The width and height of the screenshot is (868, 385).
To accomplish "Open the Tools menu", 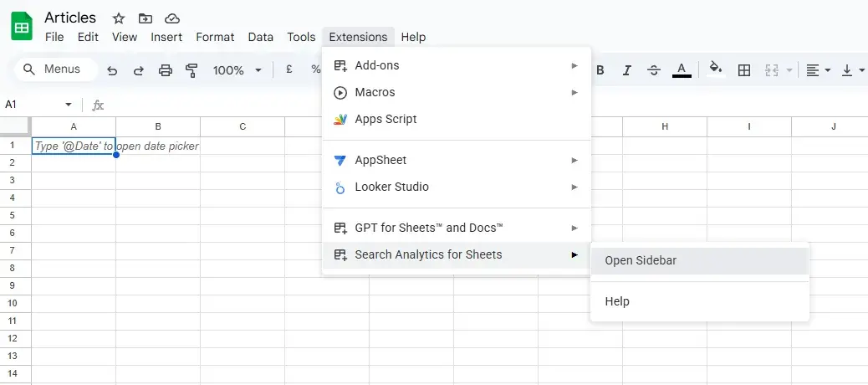I will click(301, 37).
